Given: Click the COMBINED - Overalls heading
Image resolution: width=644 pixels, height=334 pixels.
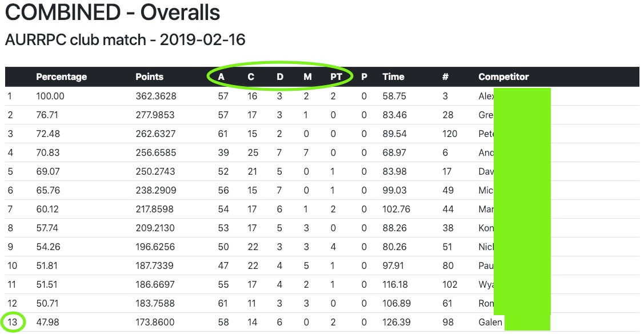Looking at the screenshot, I should tap(112, 13).
